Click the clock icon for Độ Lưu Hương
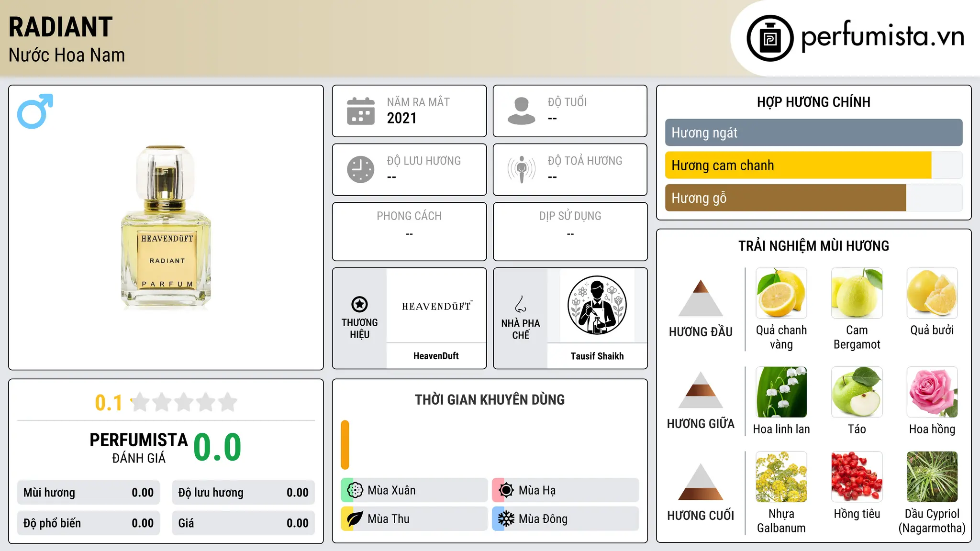This screenshot has width=980, height=551. [361, 169]
